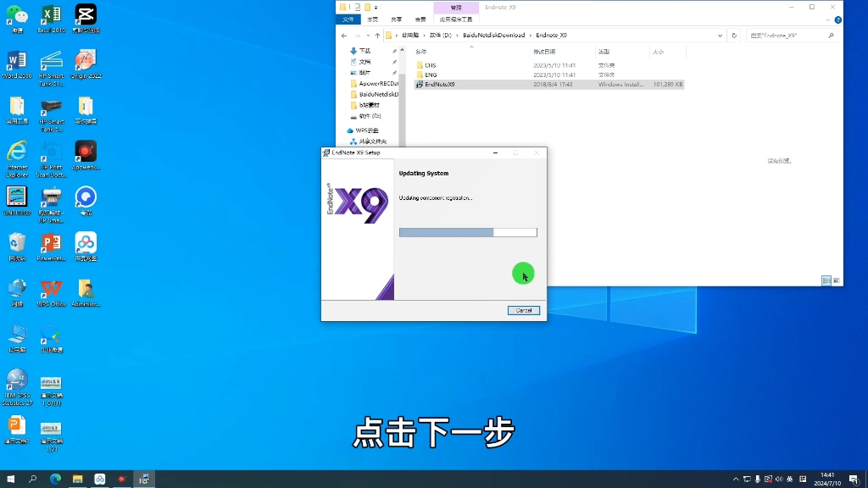Select ApowerRECData in navigation pane
Viewport: 868px width, 488px height.
click(379, 84)
